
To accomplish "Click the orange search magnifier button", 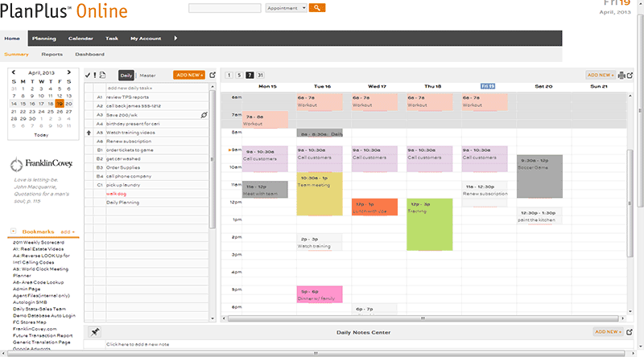I will (x=317, y=8).
